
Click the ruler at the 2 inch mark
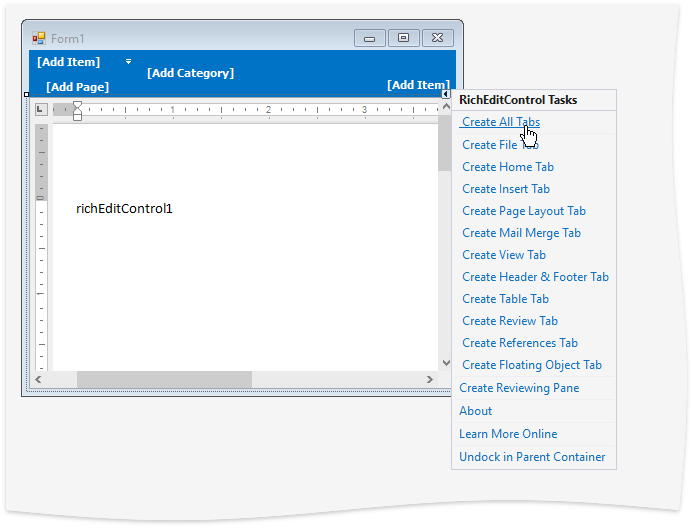268,109
